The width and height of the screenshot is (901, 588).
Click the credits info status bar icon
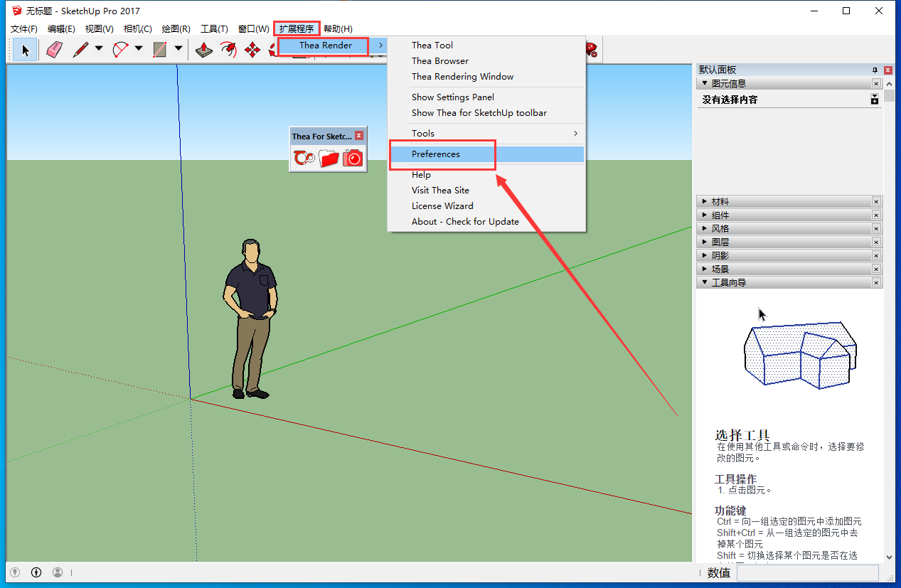36,572
